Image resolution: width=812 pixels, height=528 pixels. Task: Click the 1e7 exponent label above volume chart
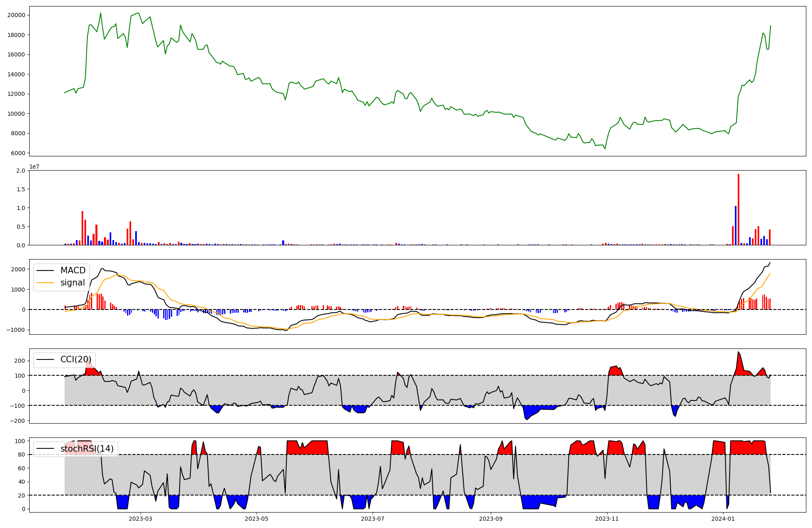pyautogui.click(x=34, y=167)
